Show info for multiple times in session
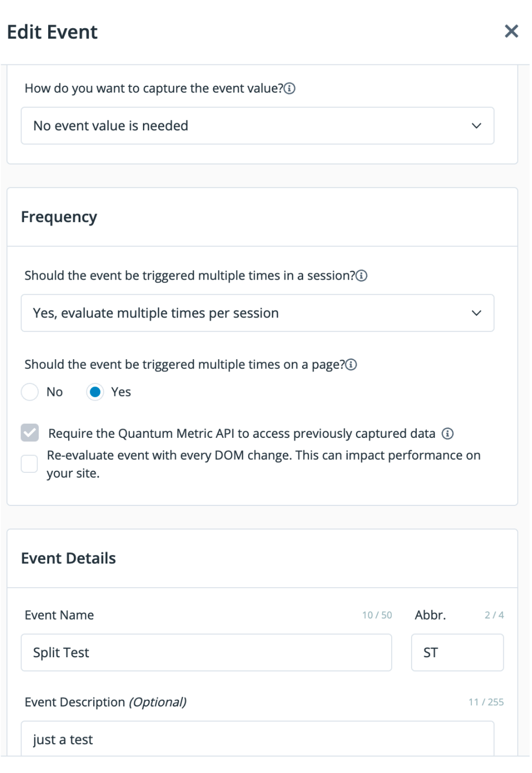The height and width of the screenshot is (773, 532). 362,276
